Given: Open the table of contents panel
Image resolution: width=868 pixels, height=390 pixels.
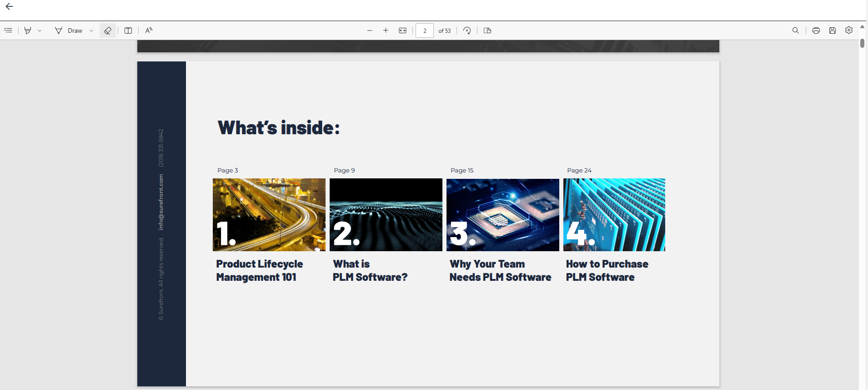Looking at the screenshot, I should point(8,30).
